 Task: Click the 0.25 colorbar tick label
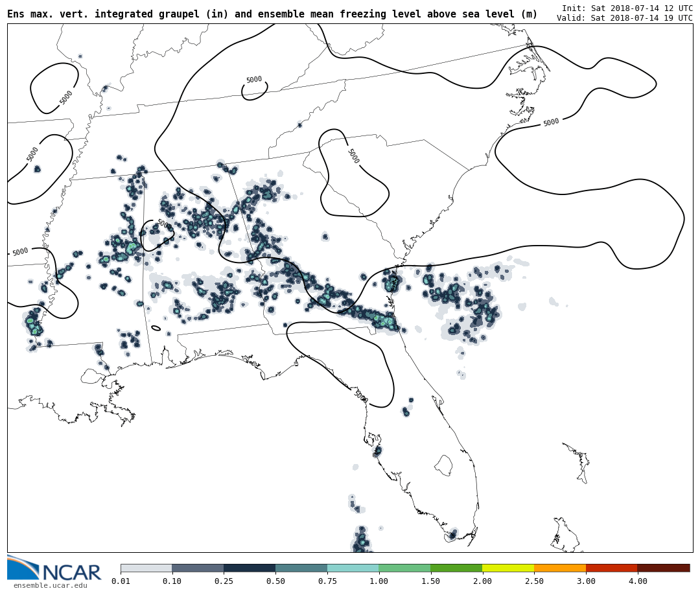(x=224, y=581)
